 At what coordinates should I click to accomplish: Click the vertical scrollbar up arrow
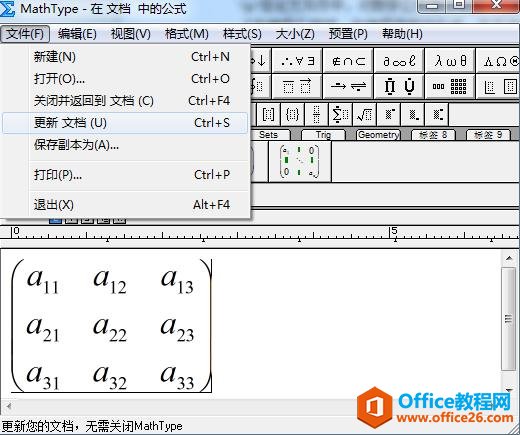point(509,258)
